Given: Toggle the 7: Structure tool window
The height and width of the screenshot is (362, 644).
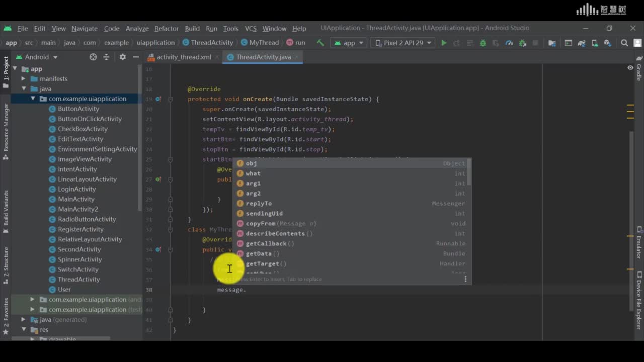Looking at the screenshot, I should click(6, 265).
